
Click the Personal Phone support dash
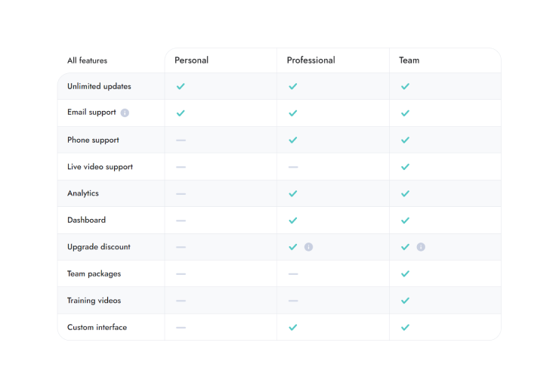[181, 140]
